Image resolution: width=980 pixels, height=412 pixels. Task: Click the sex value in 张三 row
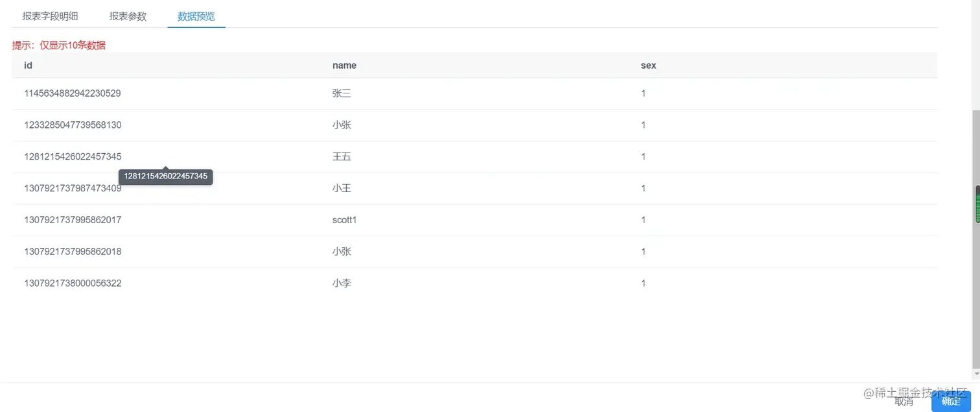(643, 93)
